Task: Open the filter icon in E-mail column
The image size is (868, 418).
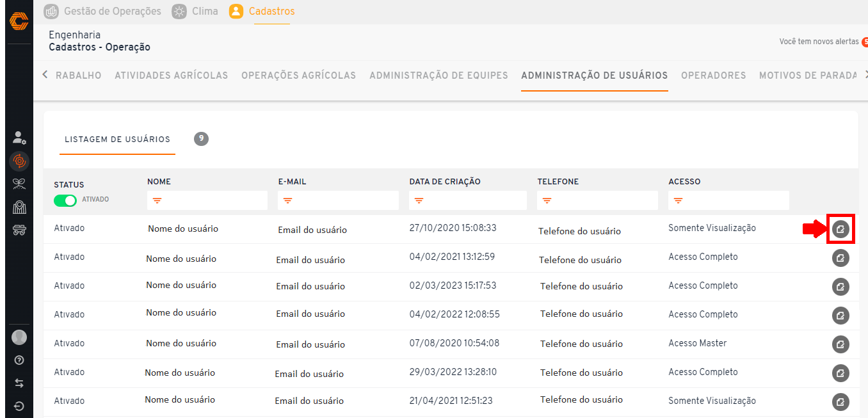Action: pyautogui.click(x=288, y=200)
